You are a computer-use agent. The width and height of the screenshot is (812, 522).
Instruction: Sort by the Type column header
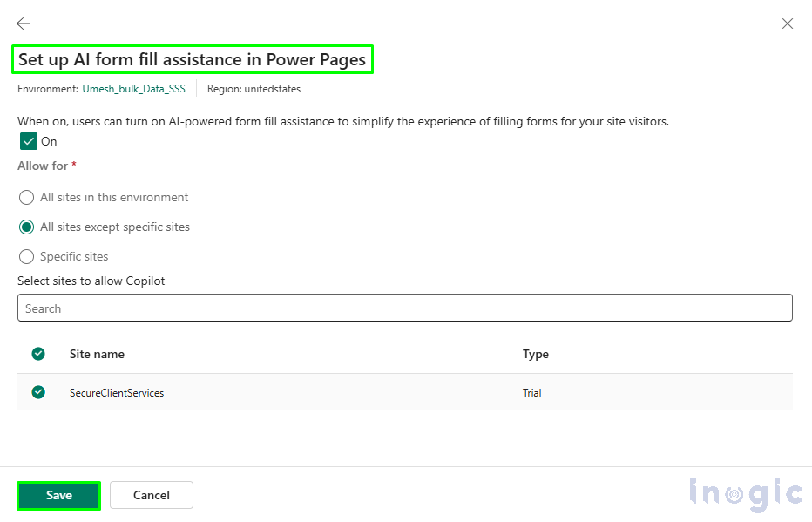536,354
